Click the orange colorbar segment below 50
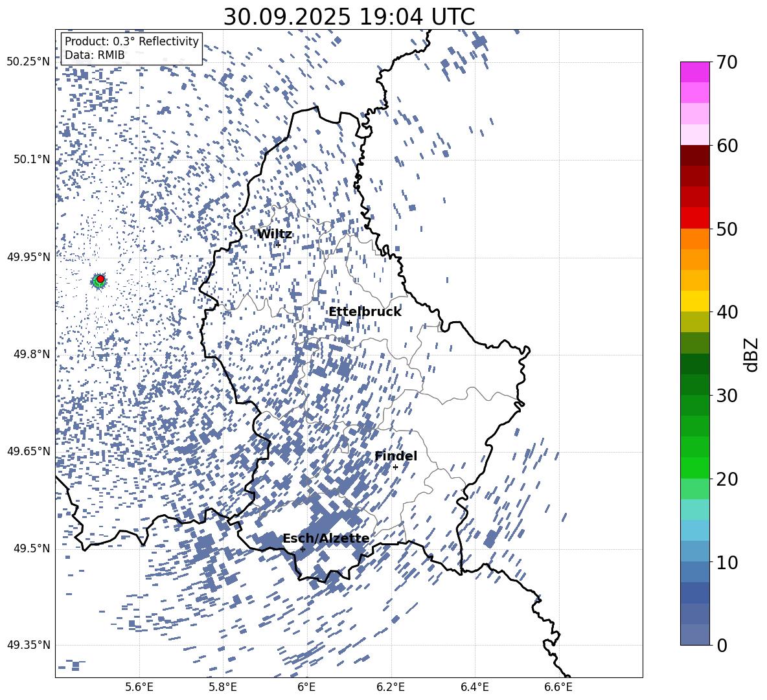This screenshot has width=767, height=700. click(694, 239)
